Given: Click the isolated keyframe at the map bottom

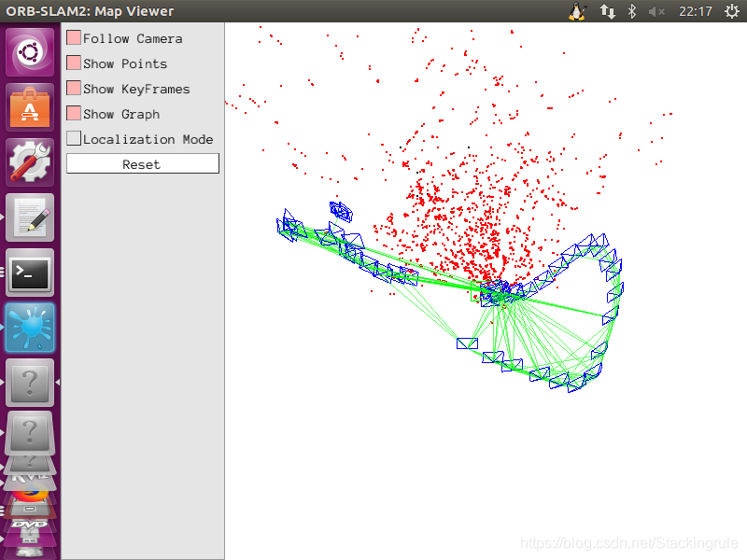Looking at the screenshot, I should tap(468, 343).
